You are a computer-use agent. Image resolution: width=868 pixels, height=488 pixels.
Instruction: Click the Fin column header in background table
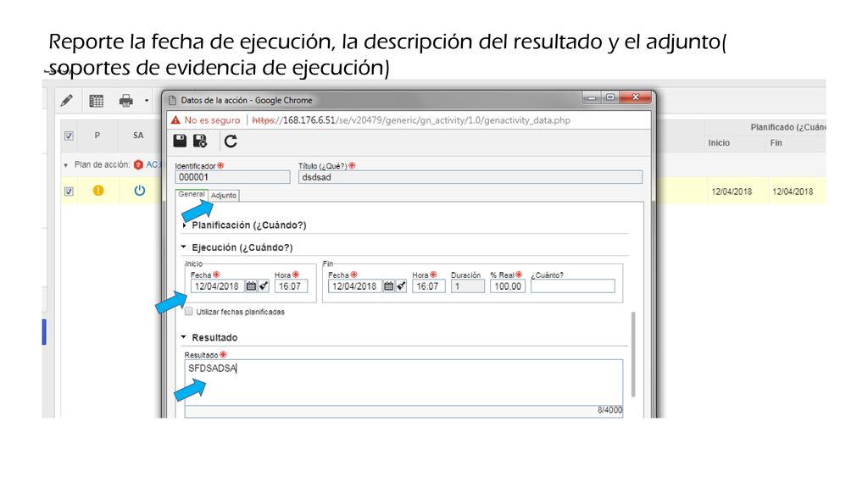click(776, 142)
